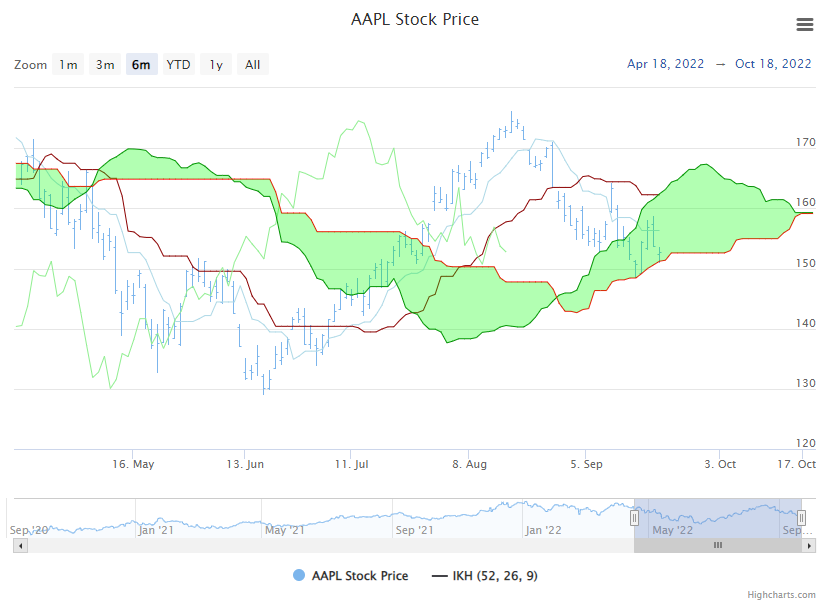Viewport: 829px width, 607px height.
Task: Select the 1m zoom range
Action: pos(68,65)
